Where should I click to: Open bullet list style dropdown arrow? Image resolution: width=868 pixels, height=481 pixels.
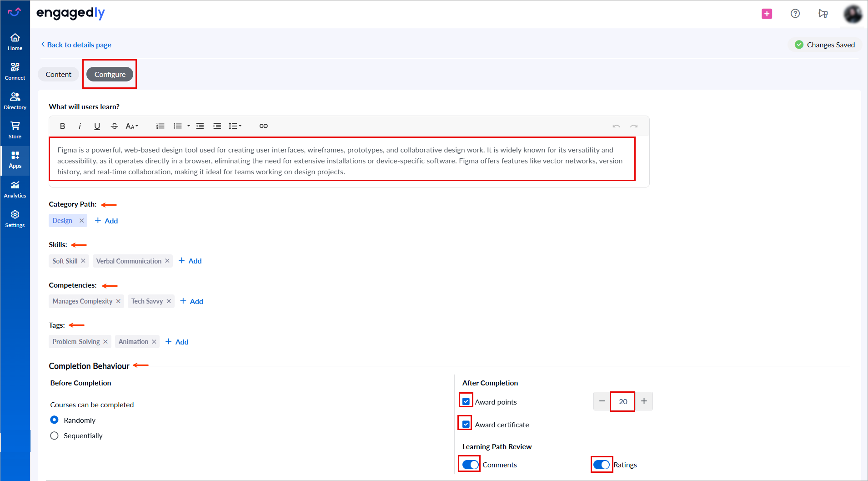pyautogui.click(x=189, y=126)
